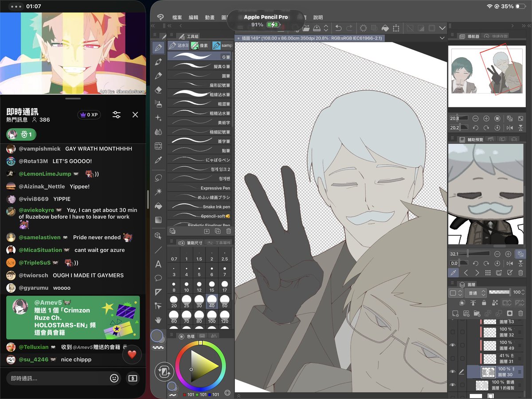The width and height of the screenshot is (532, 399).
Task: Switch to 像素 sub tool tab
Action: coord(199,45)
